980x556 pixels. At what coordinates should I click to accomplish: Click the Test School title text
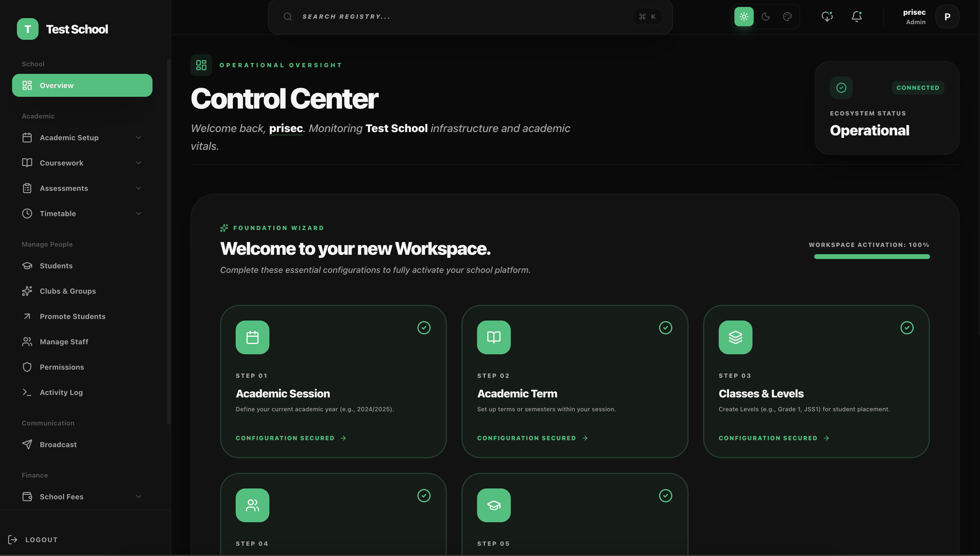click(77, 29)
